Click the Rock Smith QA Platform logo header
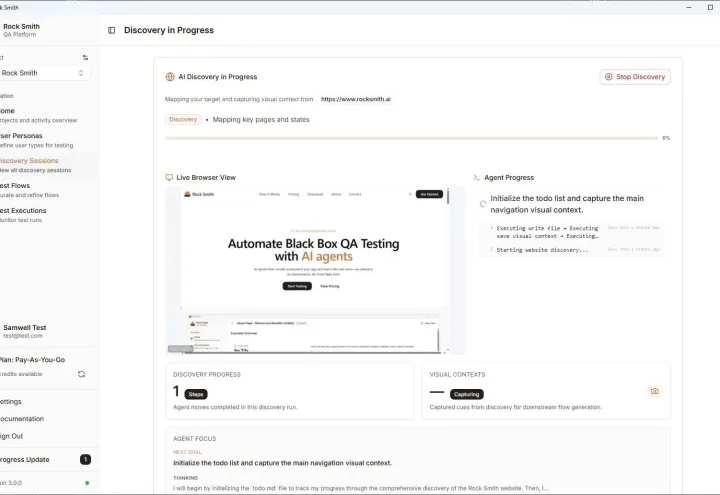 click(21, 30)
